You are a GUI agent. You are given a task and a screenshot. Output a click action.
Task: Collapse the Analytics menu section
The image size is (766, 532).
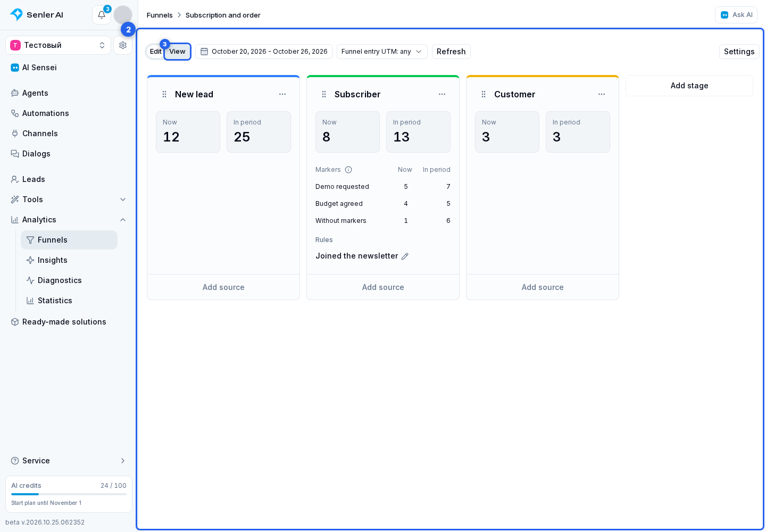click(69, 220)
